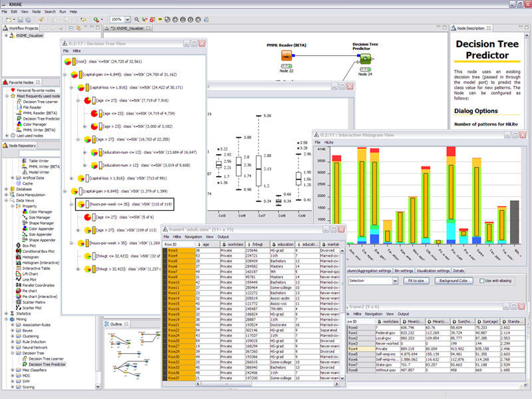Image resolution: width=532 pixels, height=399 pixels.
Task: Click the [root] node in Decision Tree View
Action: (x=103, y=62)
